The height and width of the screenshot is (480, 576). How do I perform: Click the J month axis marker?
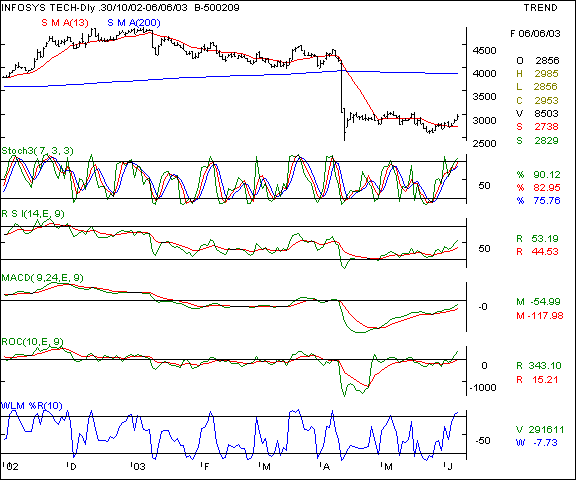pyautogui.click(x=448, y=467)
